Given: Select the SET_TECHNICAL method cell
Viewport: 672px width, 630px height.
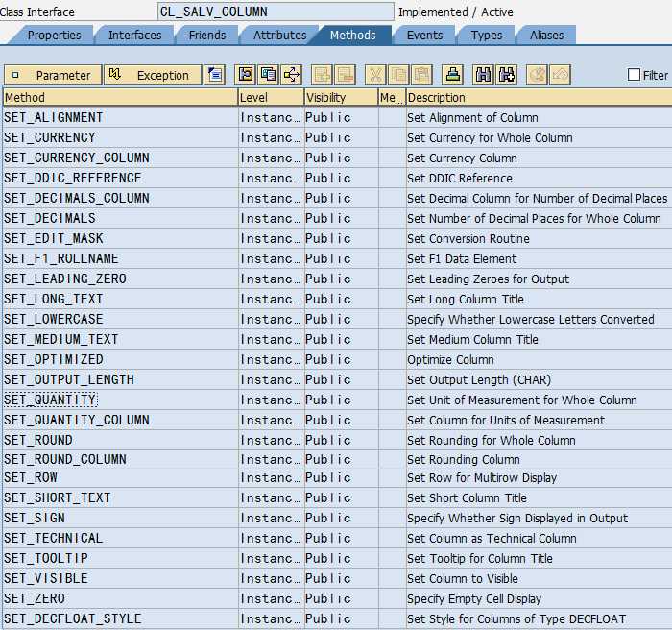Looking at the screenshot, I should coord(120,538).
